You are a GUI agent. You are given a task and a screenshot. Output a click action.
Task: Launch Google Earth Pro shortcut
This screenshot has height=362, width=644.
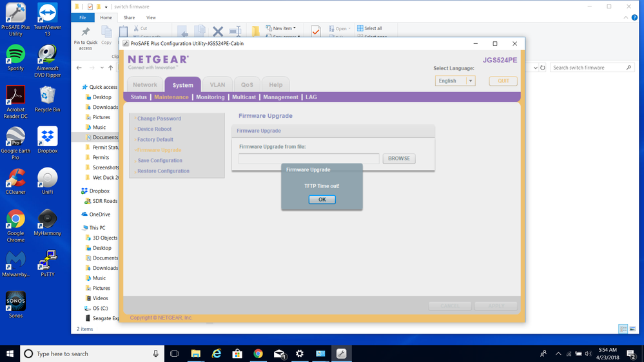(x=15, y=143)
